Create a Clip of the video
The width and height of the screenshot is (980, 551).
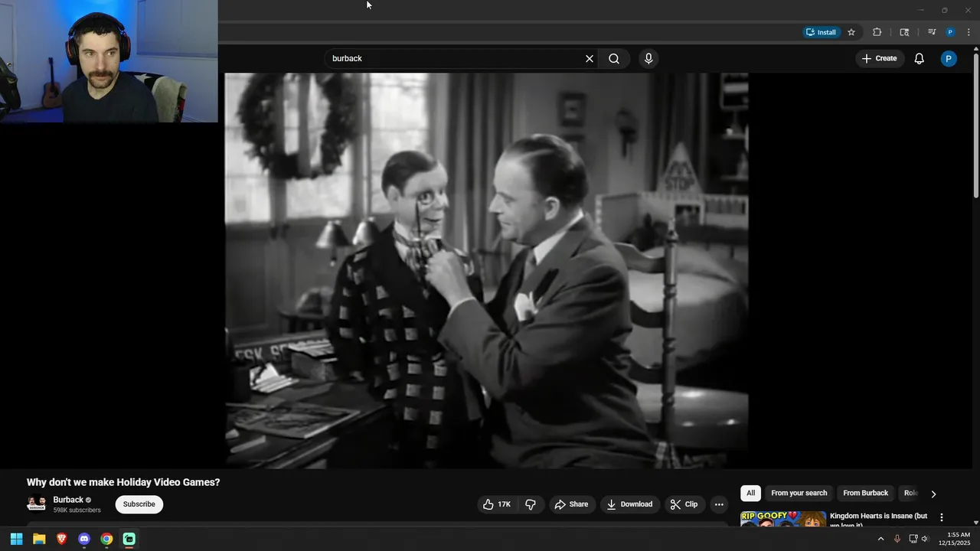click(684, 504)
